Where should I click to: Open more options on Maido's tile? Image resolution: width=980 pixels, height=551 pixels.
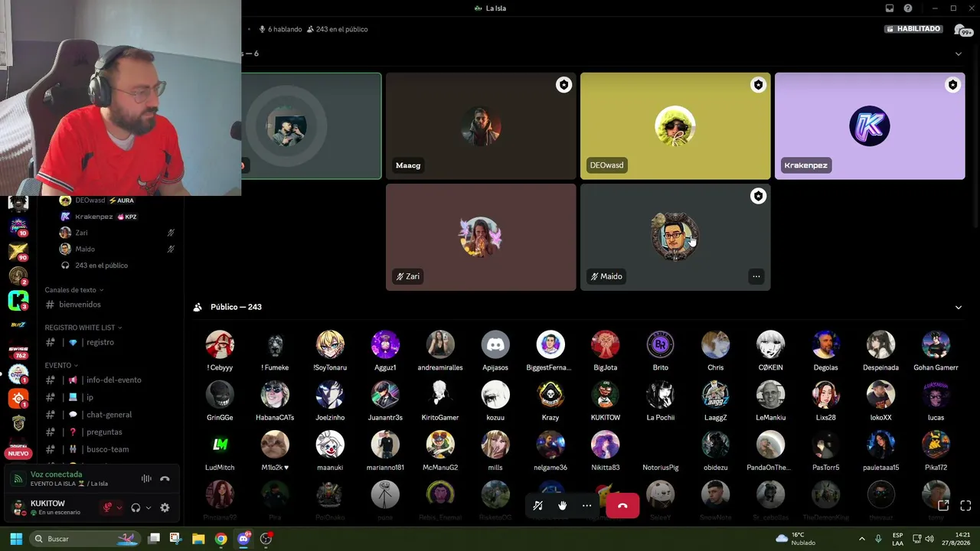click(756, 276)
